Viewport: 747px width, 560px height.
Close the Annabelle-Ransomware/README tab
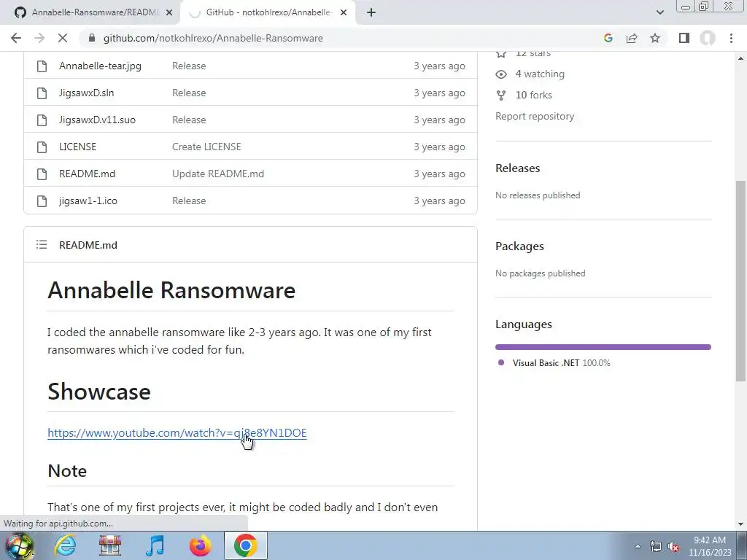pos(169,13)
